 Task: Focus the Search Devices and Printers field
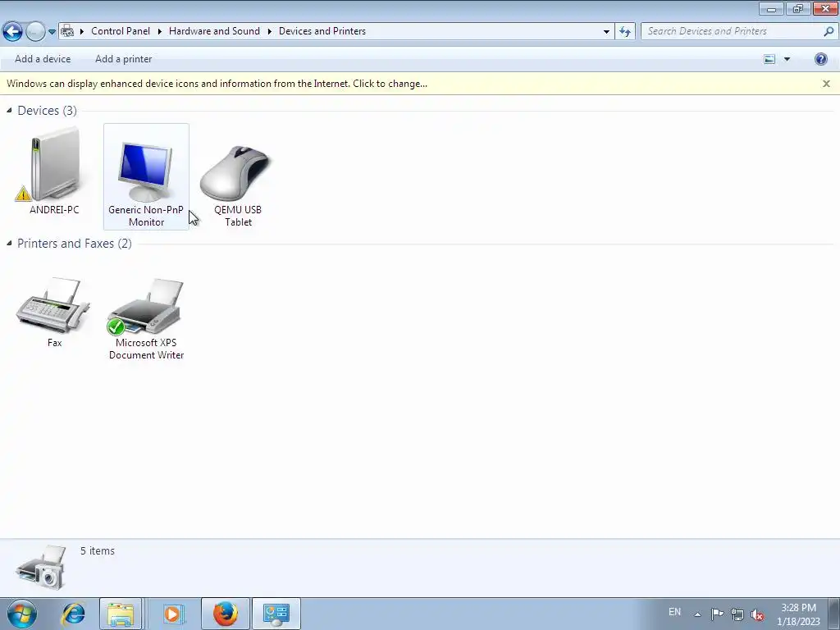[739, 32]
